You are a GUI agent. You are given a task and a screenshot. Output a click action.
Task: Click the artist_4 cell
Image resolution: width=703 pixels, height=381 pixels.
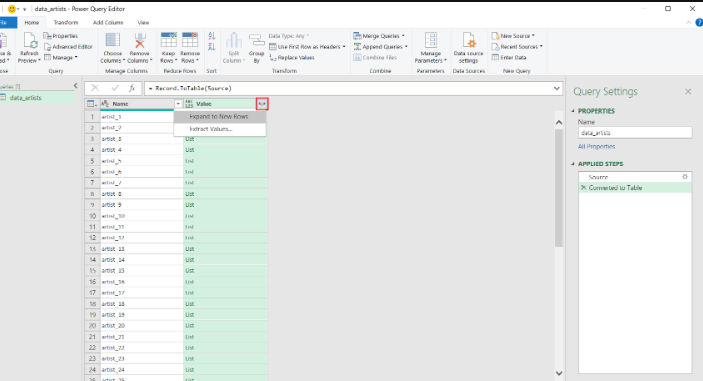tap(141, 150)
